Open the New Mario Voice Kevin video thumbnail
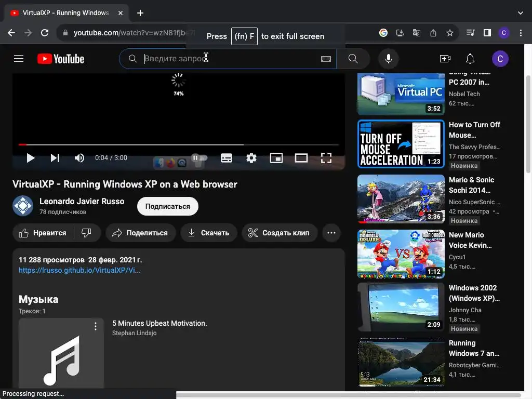532x399 pixels. click(x=401, y=254)
